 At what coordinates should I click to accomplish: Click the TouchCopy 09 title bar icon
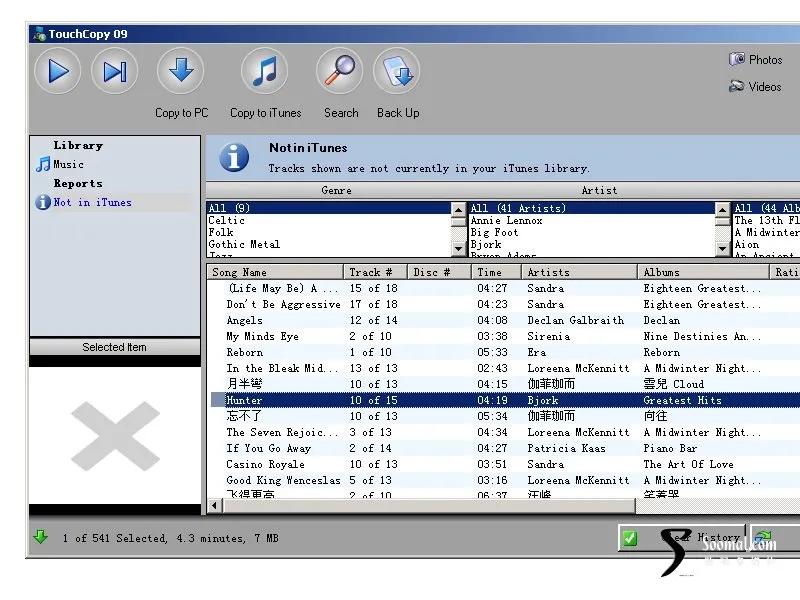[39, 34]
